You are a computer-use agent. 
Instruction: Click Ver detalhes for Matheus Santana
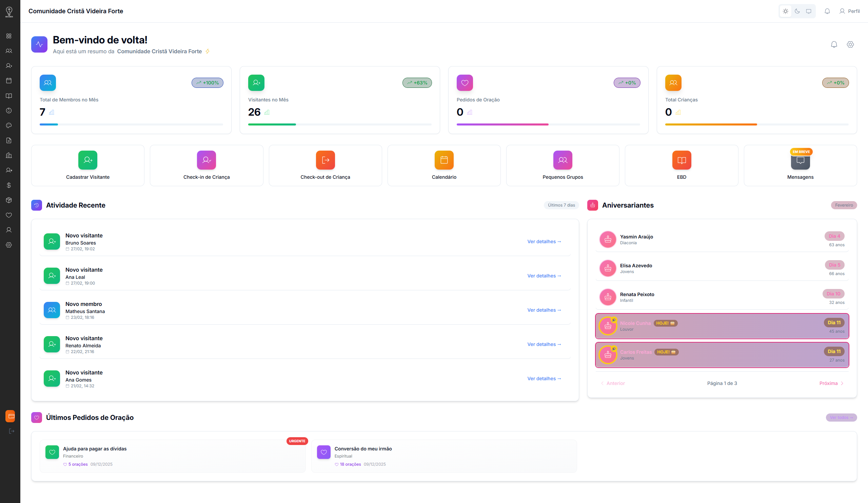544,310
